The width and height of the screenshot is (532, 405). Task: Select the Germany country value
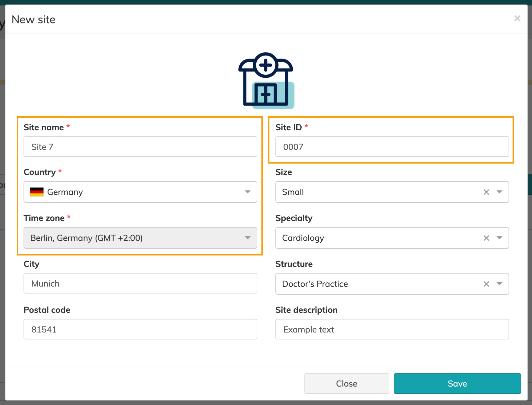tap(65, 192)
